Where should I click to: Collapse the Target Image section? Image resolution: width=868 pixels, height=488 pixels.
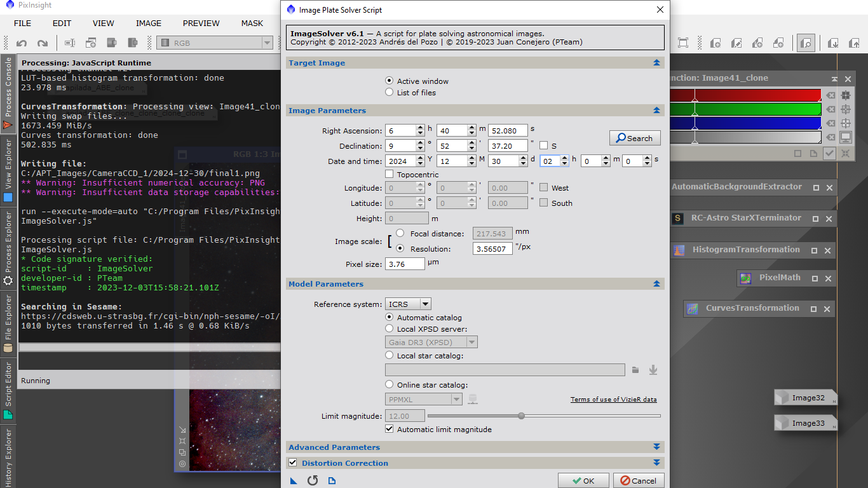tap(656, 63)
